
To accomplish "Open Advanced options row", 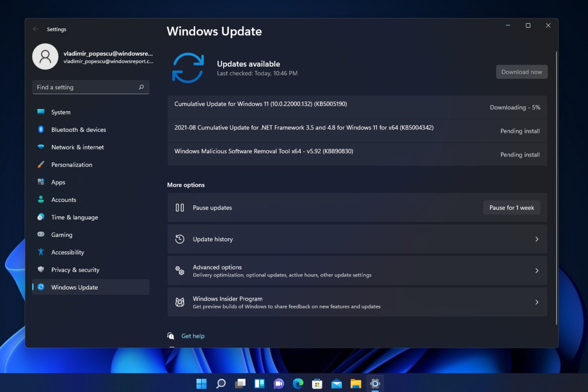I will click(x=357, y=270).
